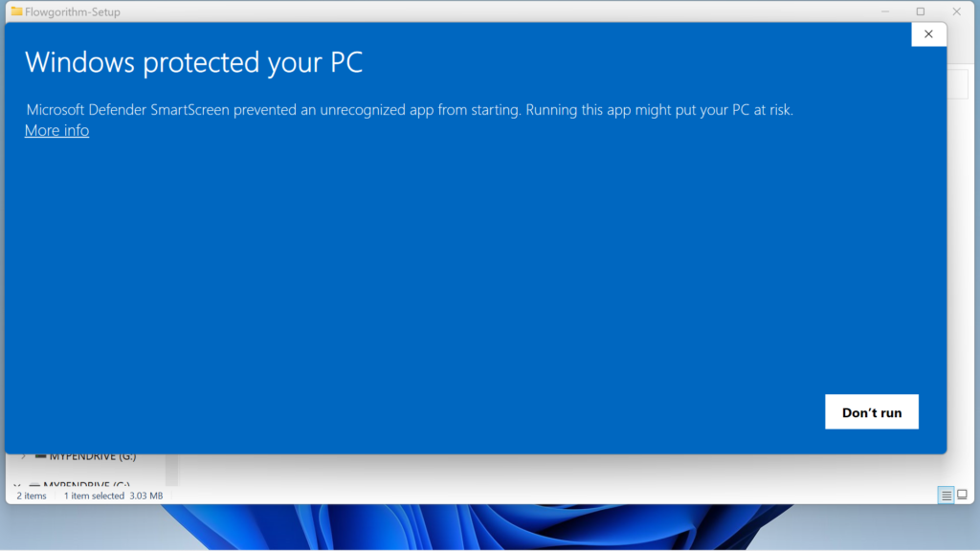Expand the upper MYPENDRIVE (G:) tree chevron

point(23,456)
